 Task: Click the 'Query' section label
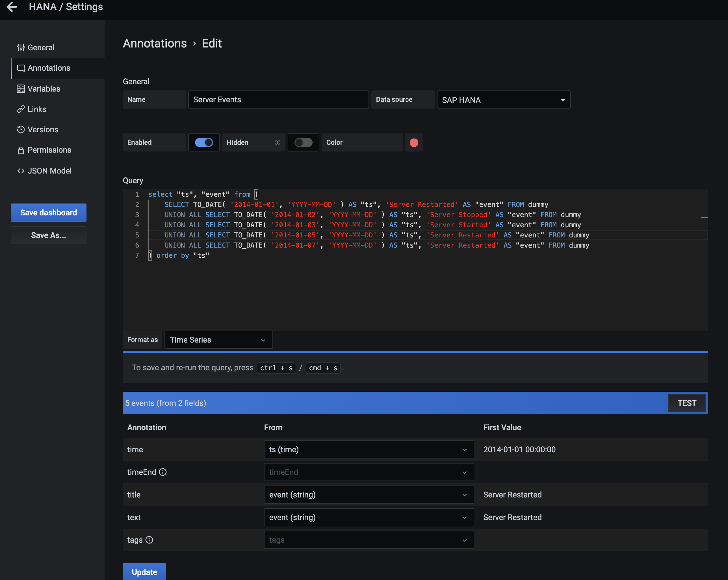(133, 180)
